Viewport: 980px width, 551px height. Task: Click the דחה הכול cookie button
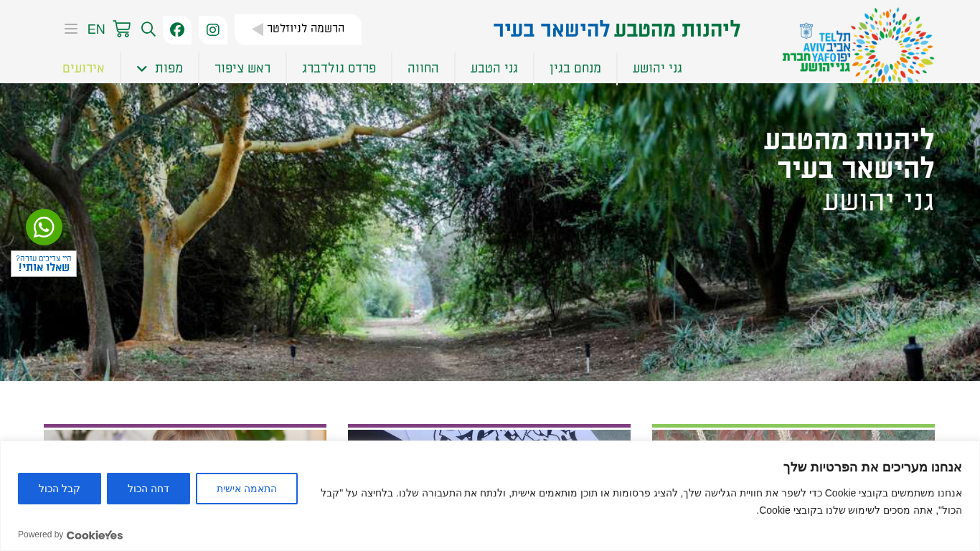149,489
